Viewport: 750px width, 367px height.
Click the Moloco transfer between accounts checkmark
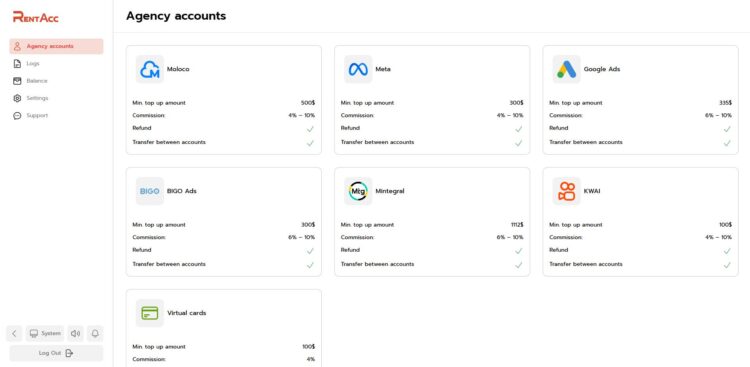310,143
